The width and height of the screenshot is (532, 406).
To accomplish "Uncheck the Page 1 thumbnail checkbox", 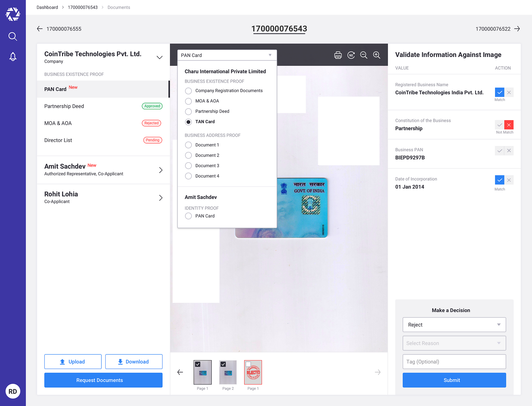I will coord(198,364).
